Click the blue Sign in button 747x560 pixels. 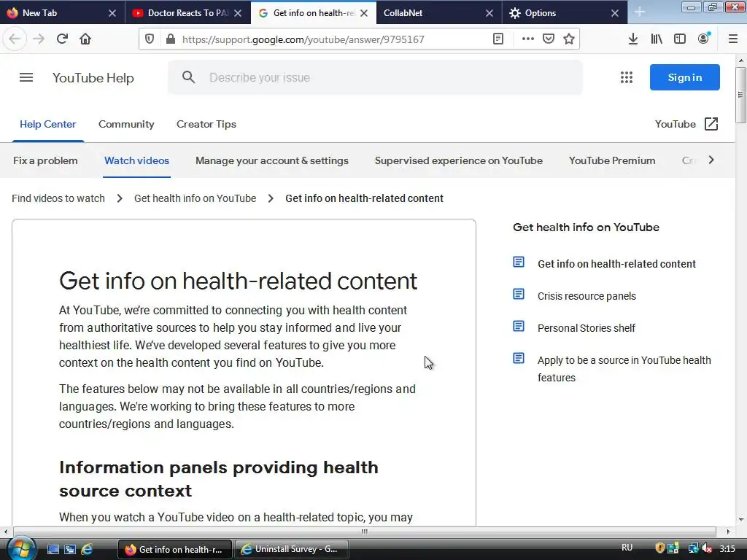coord(684,77)
